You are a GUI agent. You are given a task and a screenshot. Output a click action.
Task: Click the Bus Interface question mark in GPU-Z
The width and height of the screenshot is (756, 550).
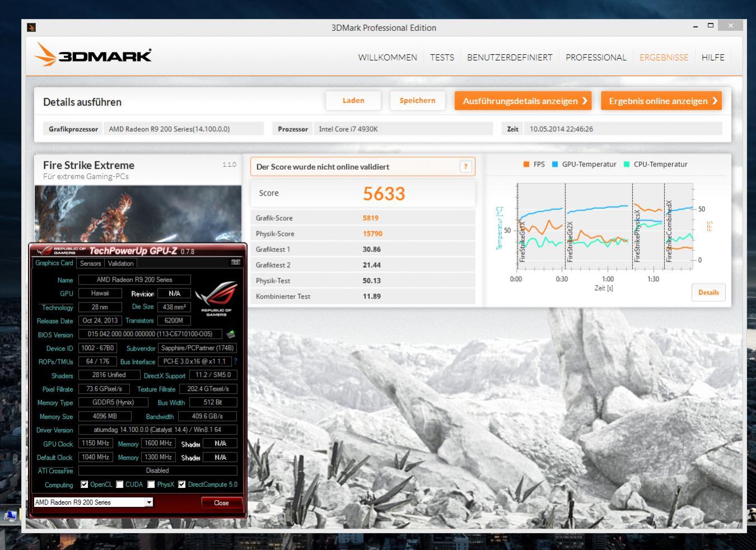[x=235, y=362]
